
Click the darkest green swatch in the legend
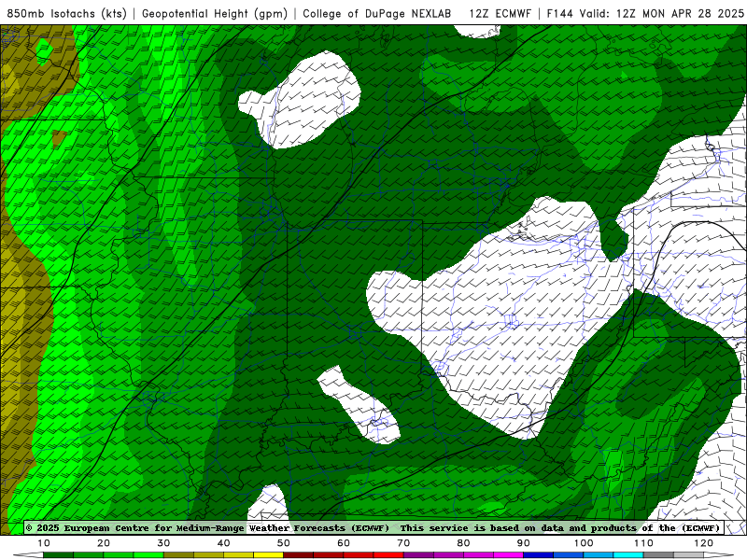pyautogui.click(x=58, y=555)
